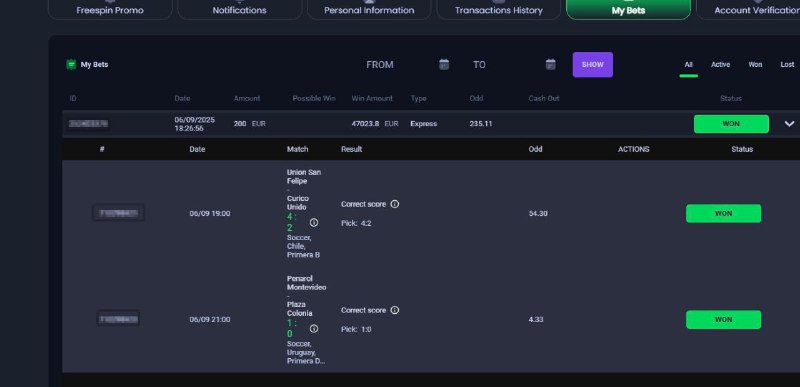
Task: Filter bets by Lost
Action: 787,65
